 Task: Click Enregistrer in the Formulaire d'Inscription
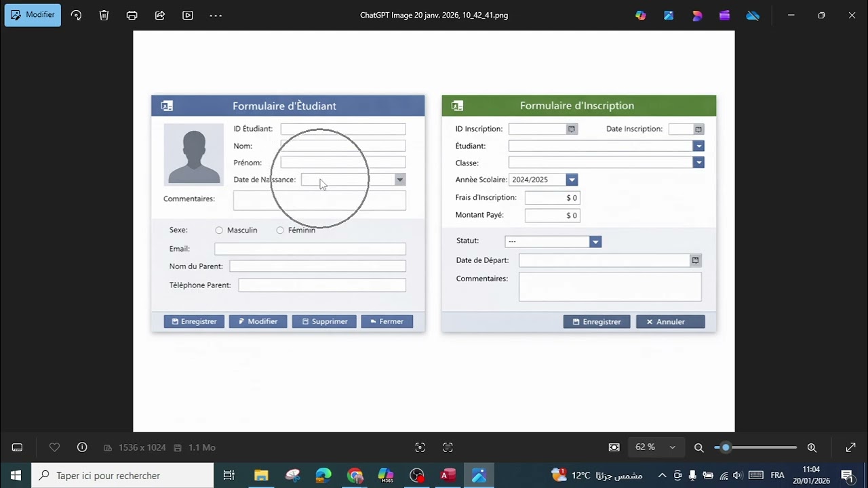click(x=597, y=322)
